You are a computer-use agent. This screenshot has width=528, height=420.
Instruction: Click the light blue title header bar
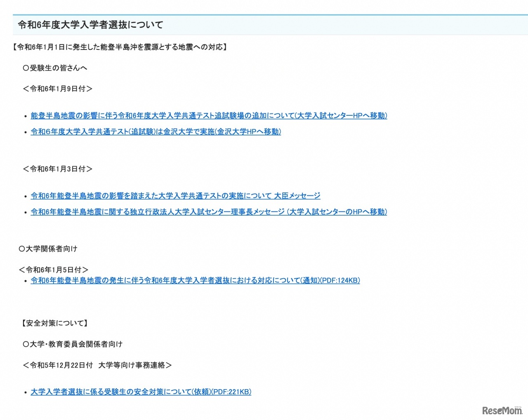coord(264,25)
